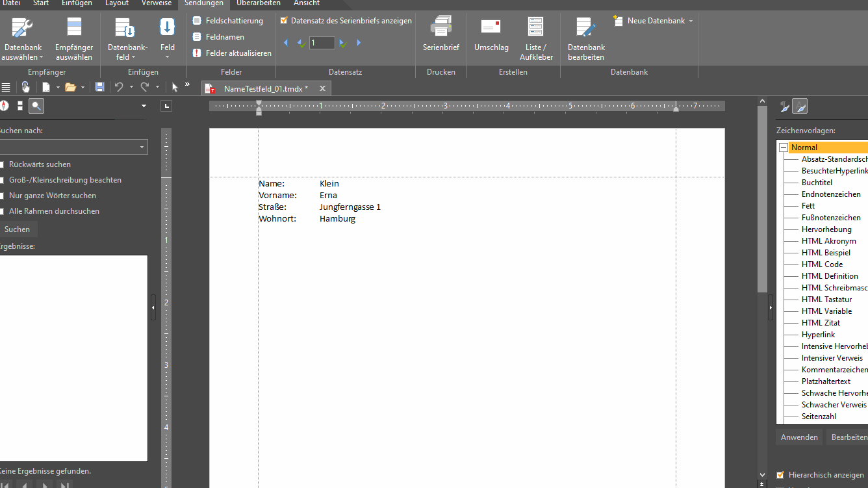Click the Datenbankfeld insert icon
This screenshot has width=868, height=488.
(x=124, y=27)
